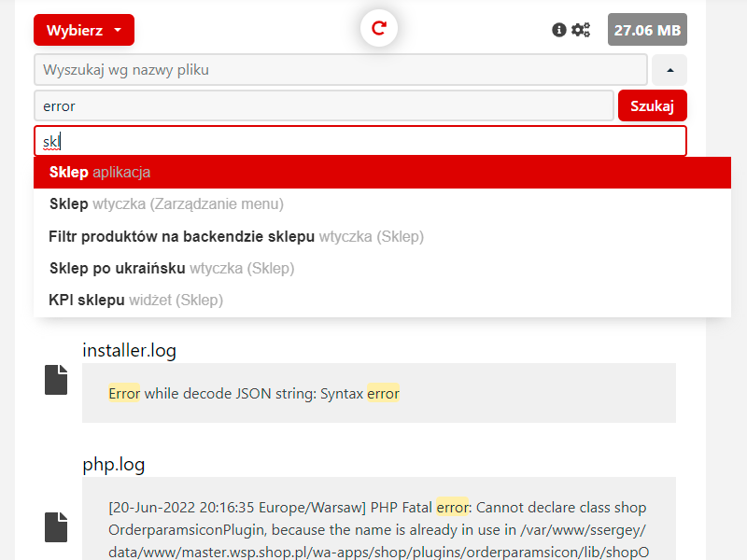
Task: Collapse search options with the caret button
Action: point(669,70)
